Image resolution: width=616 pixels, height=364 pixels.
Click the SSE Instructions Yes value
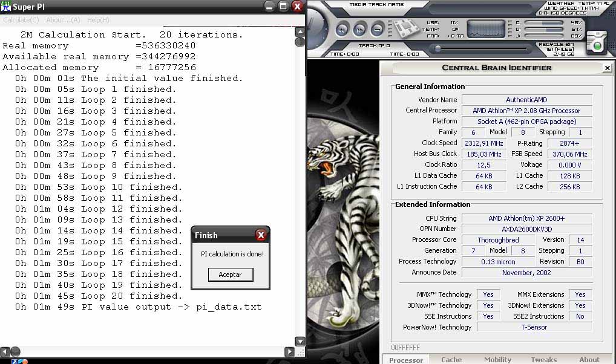point(488,316)
